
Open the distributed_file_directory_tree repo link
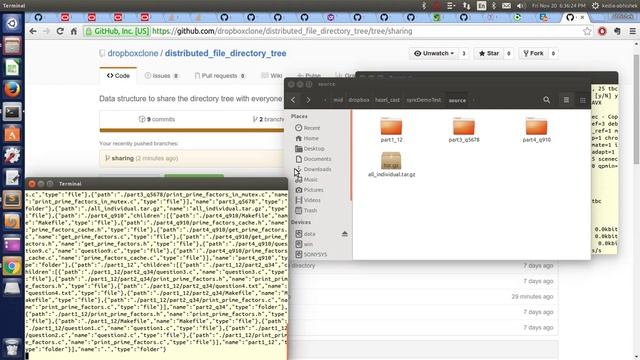[225, 53]
